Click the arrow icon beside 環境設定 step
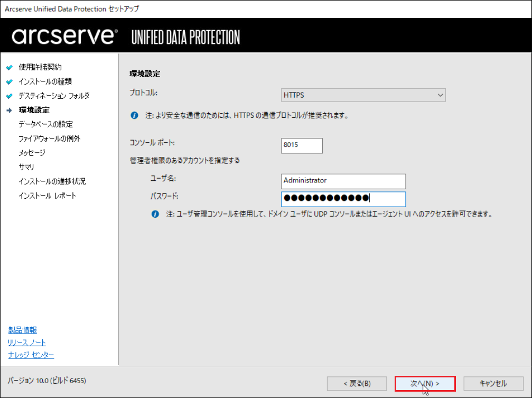 click(x=10, y=110)
